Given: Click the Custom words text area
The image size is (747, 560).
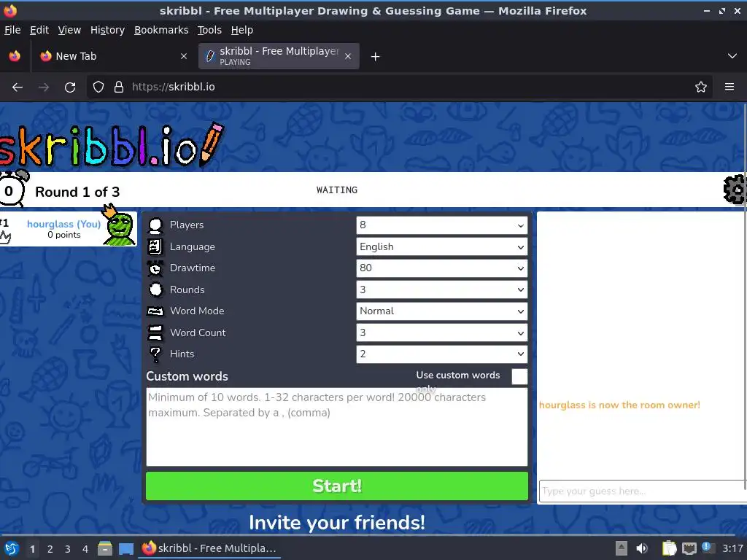Looking at the screenshot, I should (337, 427).
